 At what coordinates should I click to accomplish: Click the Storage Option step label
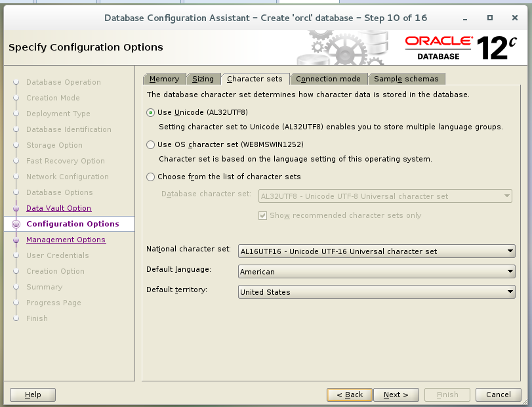point(54,145)
